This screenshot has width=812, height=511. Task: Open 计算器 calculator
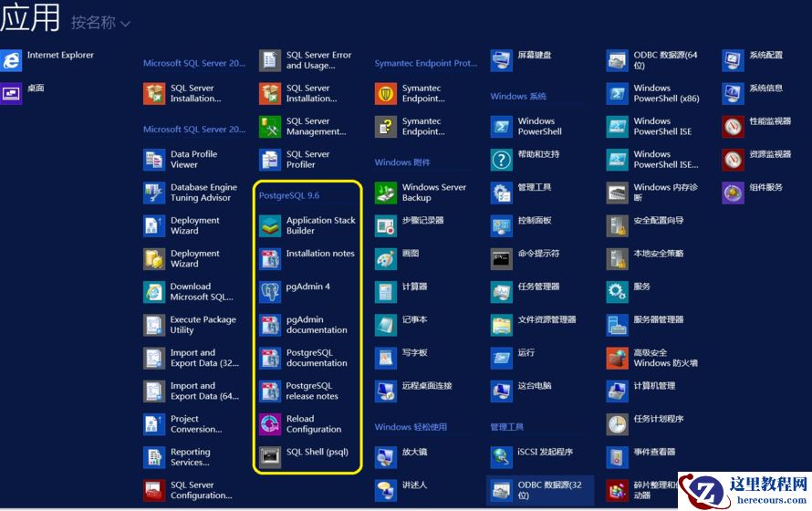tap(401, 293)
